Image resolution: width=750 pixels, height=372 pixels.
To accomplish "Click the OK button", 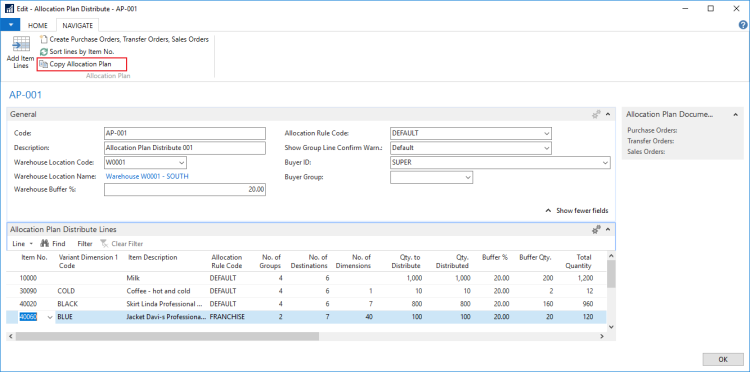I will click(723, 359).
